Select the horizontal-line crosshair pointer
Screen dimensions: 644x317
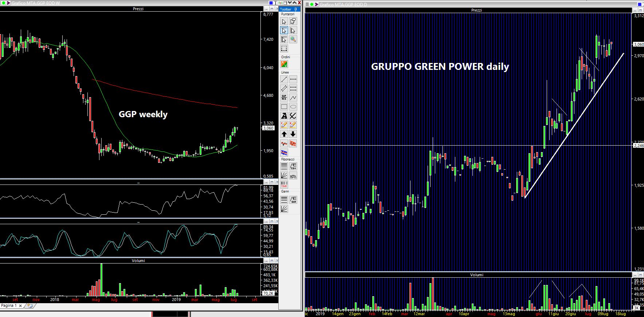click(284, 31)
